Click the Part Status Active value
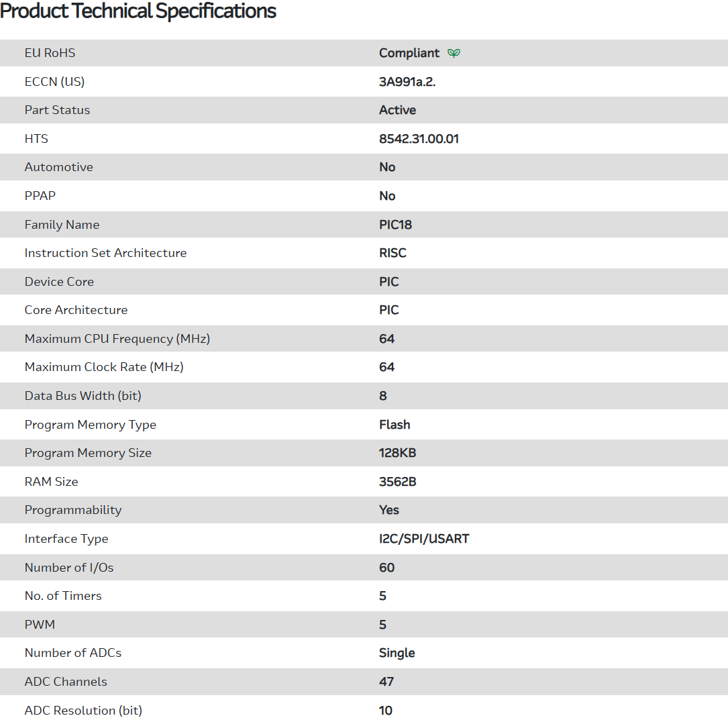This screenshot has width=728, height=722. point(397,110)
